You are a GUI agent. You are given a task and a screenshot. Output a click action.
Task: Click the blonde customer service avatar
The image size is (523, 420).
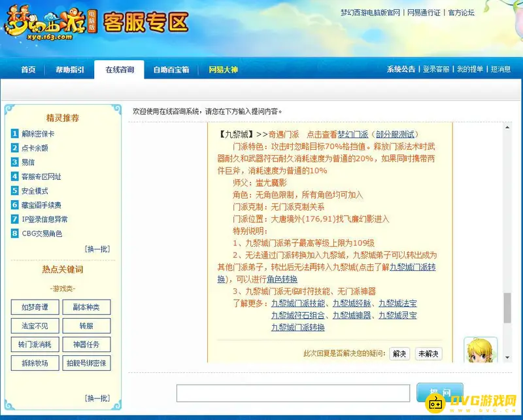tap(481, 350)
